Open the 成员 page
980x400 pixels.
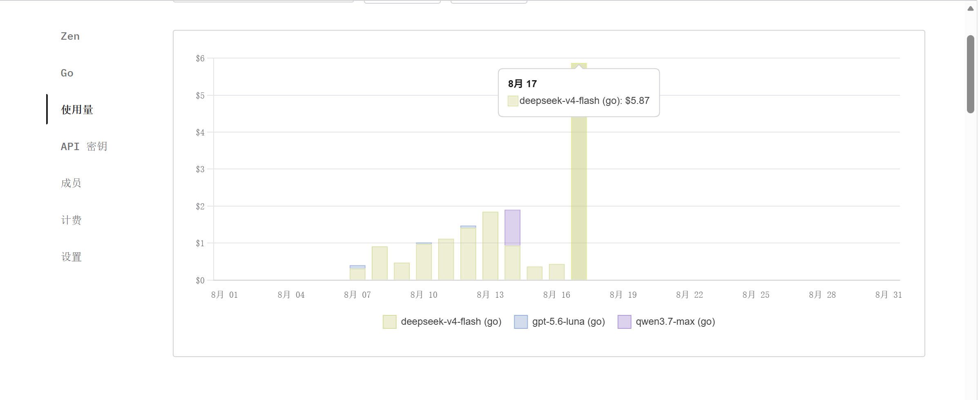click(x=71, y=183)
